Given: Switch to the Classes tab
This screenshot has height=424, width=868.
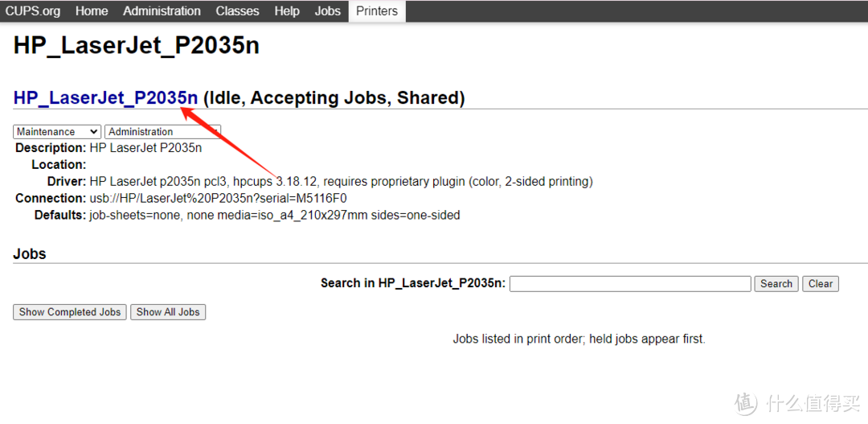Looking at the screenshot, I should tap(237, 11).
